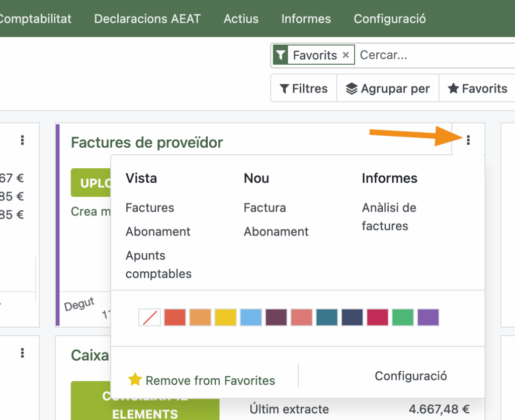Choose Factura under the Nou column
515x420 pixels.
tap(265, 208)
